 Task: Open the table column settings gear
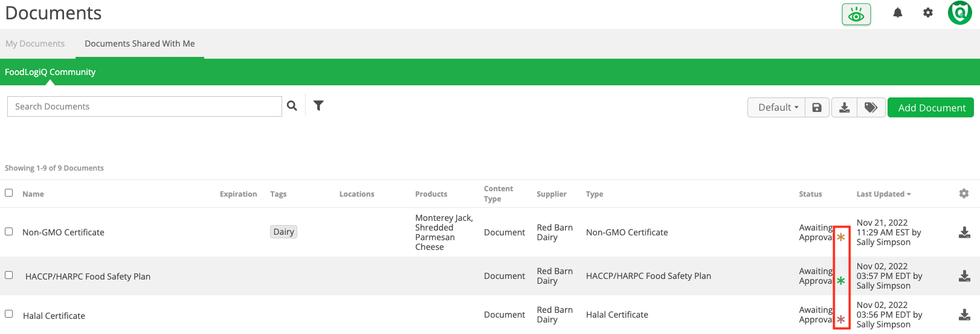(x=964, y=194)
